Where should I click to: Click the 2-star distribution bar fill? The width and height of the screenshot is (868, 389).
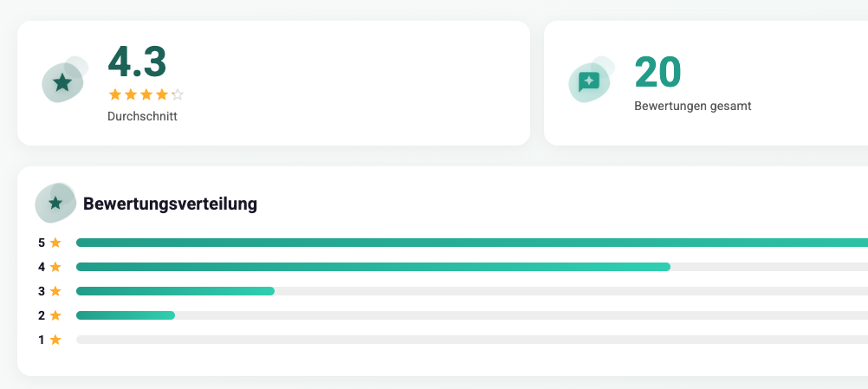(x=126, y=315)
